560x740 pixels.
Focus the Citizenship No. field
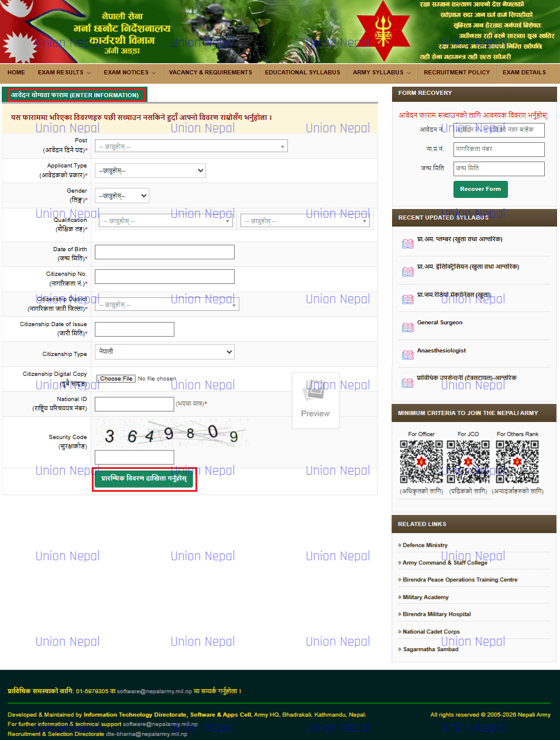tap(164, 276)
